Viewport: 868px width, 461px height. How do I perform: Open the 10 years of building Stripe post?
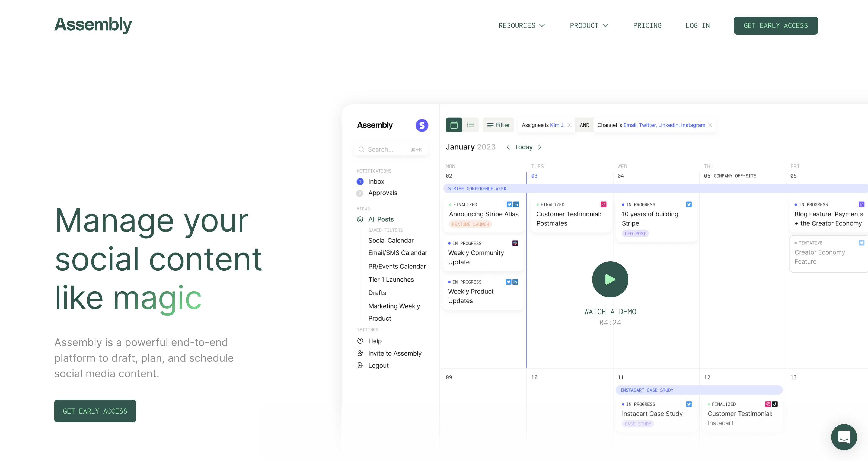(x=656, y=219)
